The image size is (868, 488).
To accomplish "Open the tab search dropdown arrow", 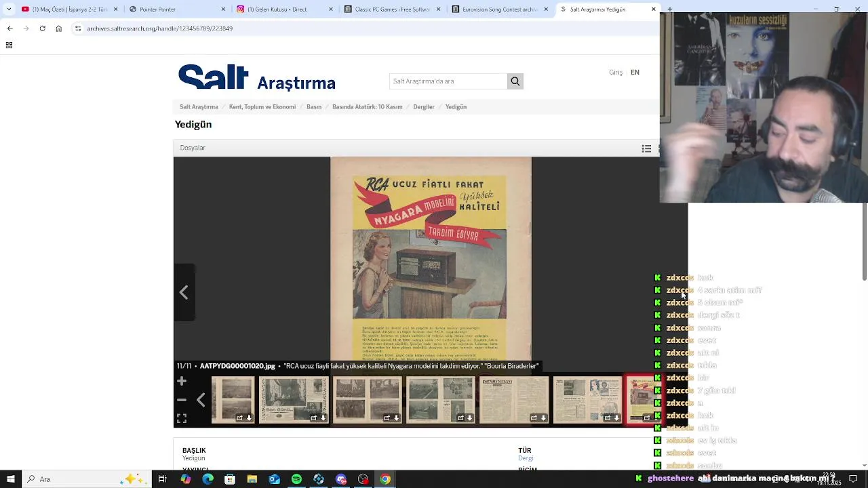I will [x=9, y=9].
